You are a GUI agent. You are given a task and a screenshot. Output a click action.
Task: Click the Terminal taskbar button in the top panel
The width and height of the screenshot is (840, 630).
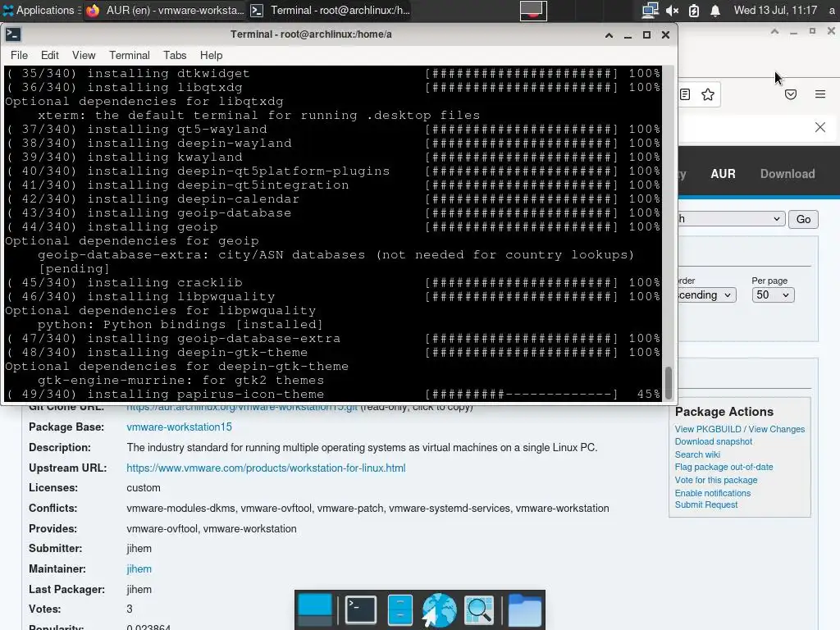click(331, 10)
